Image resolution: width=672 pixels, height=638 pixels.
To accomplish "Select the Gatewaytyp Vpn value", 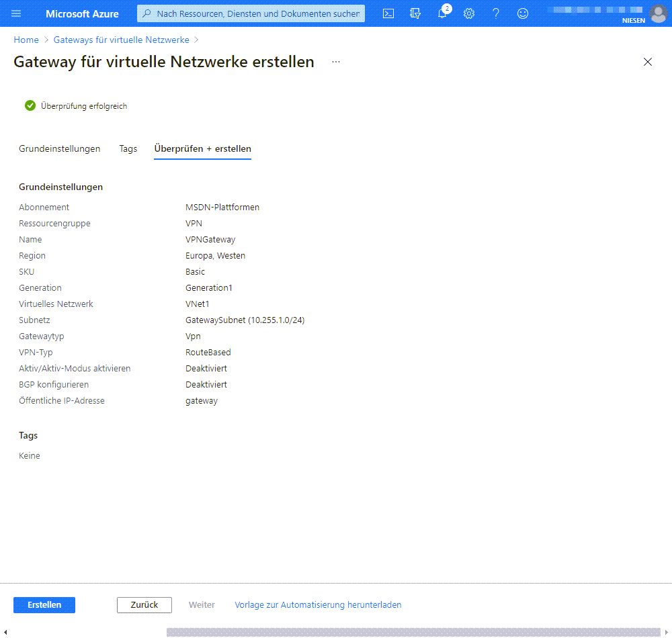I will 193,336.
